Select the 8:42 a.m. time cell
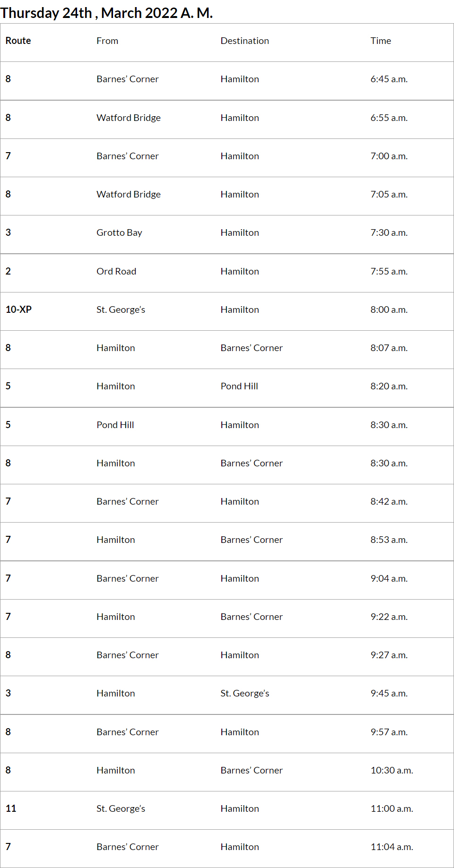454x868 pixels. [x=389, y=502]
